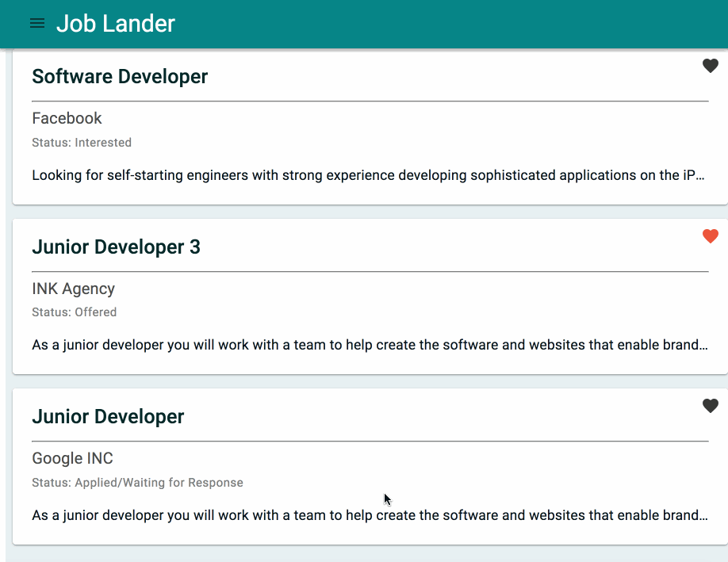Toggle favorite status for Software Developer at Facebook
This screenshot has height=562, width=728.
pos(710,66)
